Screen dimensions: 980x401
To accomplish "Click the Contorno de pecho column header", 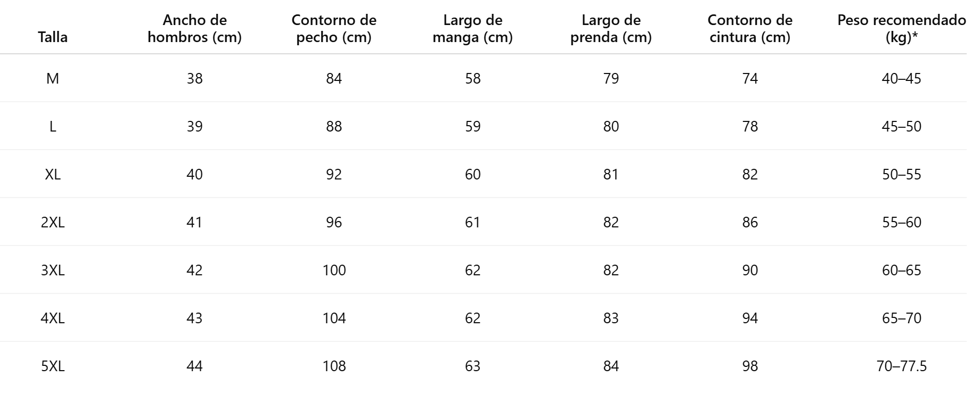I will [334, 29].
